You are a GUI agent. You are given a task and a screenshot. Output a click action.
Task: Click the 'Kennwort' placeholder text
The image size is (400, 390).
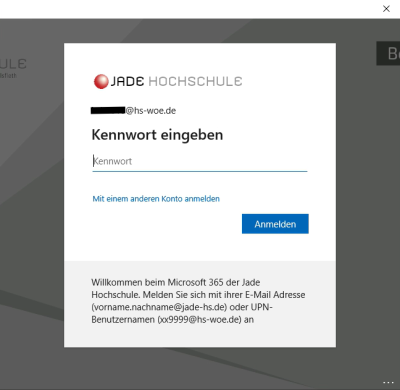(x=113, y=161)
